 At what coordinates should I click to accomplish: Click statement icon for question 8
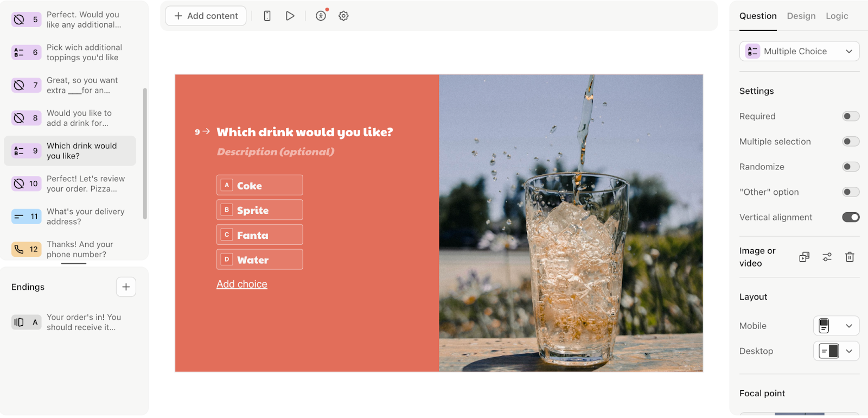pyautogui.click(x=19, y=118)
